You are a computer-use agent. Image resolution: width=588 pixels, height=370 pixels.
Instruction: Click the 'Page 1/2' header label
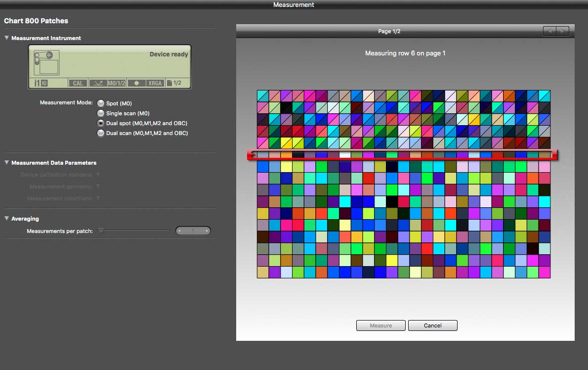389,31
